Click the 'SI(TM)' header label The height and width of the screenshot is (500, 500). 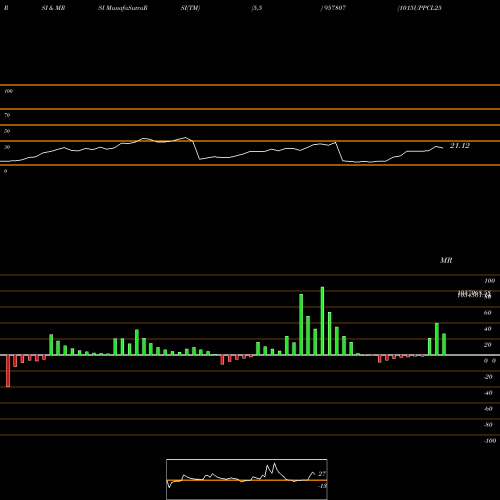[x=190, y=8]
